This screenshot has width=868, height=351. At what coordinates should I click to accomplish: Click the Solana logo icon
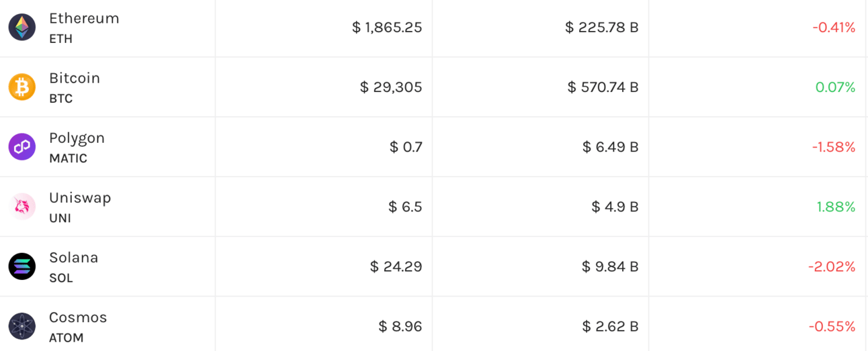[22, 266]
